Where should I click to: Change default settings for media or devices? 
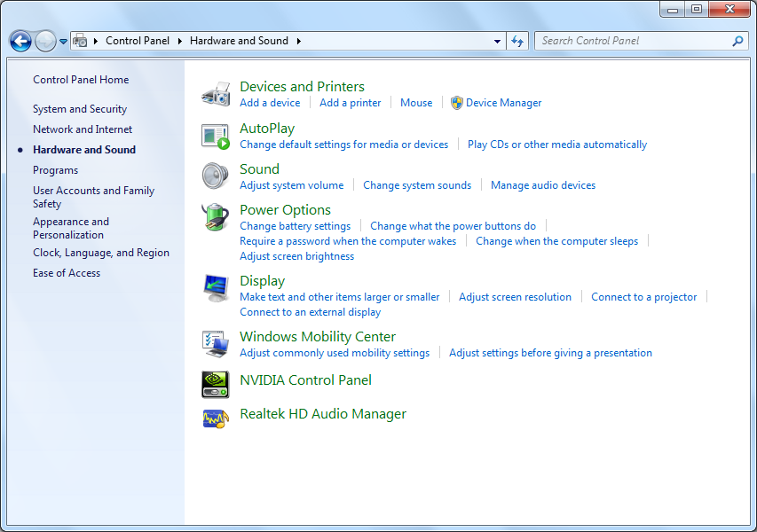[x=343, y=145]
